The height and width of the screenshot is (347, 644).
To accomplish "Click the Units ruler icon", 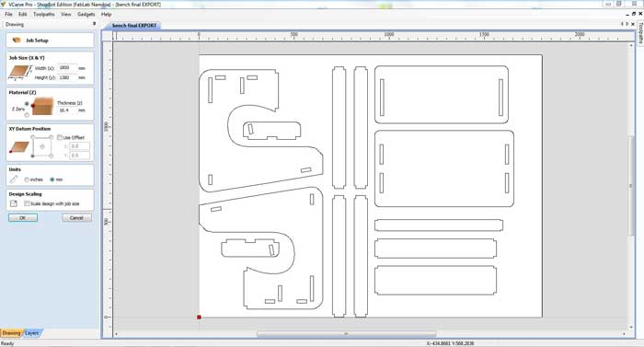I will 14,179.
